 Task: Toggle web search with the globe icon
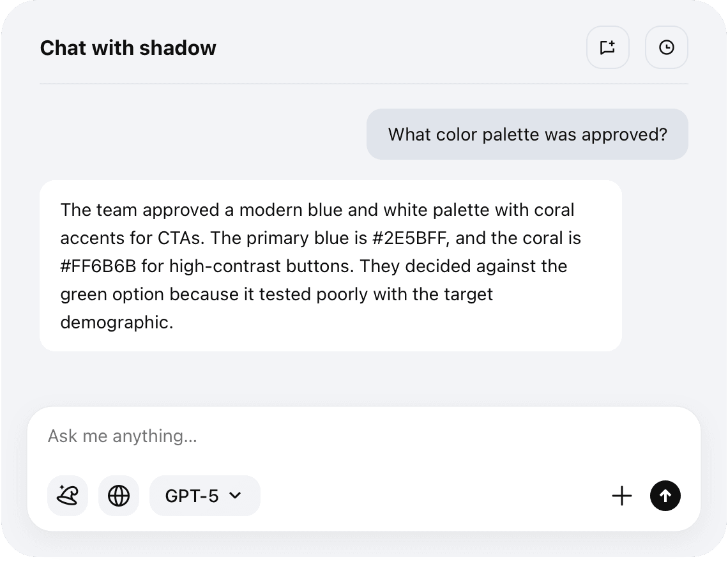[119, 496]
